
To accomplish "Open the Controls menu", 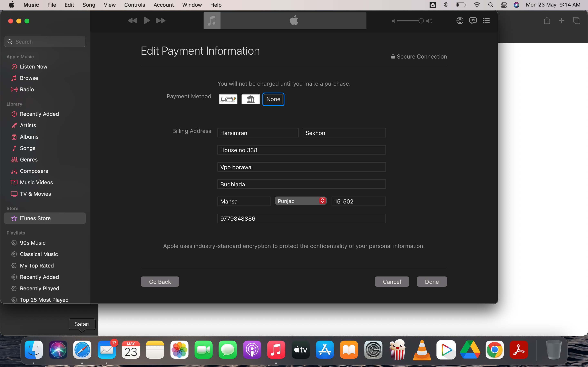I will tap(134, 5).
